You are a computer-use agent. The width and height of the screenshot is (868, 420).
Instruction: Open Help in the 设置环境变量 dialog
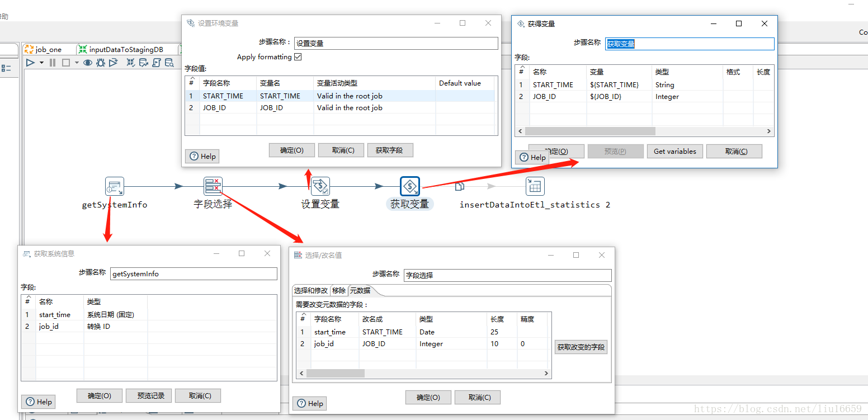pos(202,156)
